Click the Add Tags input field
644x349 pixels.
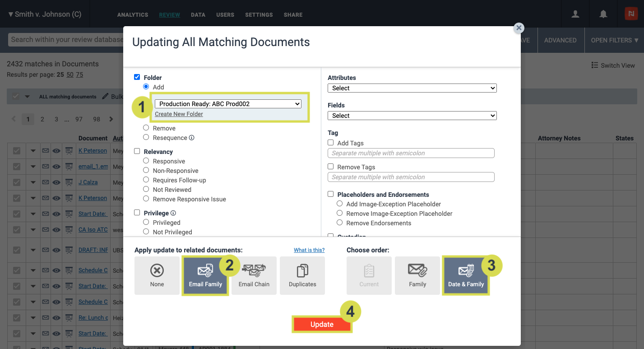(411, 153)
